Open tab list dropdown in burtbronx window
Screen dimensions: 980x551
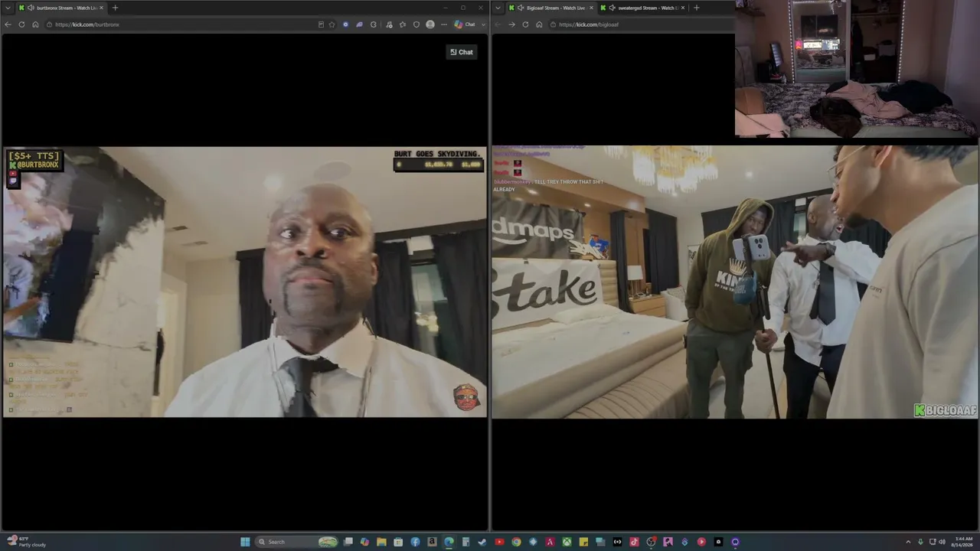8,8
